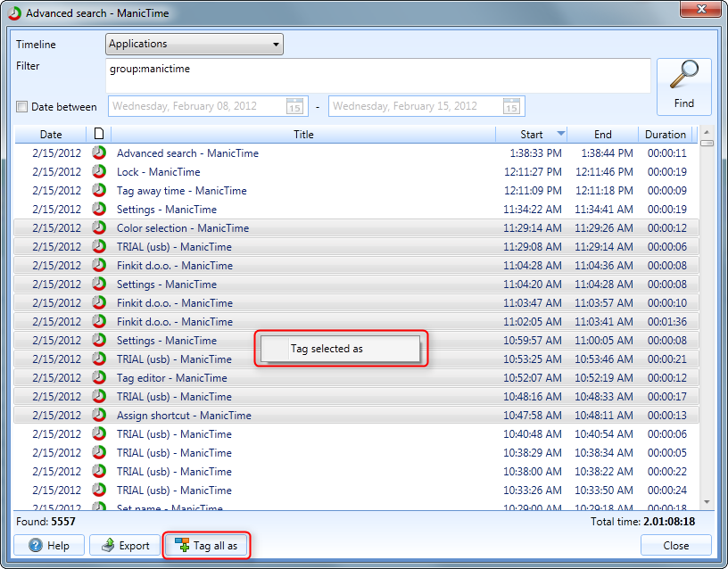The height and width of the screenshot is (569, 728).
Task: Sort results by the End column header
Action: 602,134
